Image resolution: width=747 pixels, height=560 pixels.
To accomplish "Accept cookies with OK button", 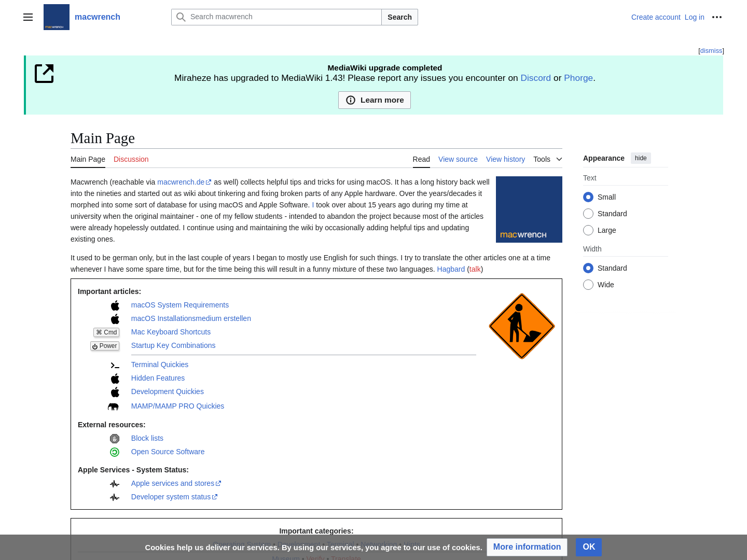I will click(589, 547).
